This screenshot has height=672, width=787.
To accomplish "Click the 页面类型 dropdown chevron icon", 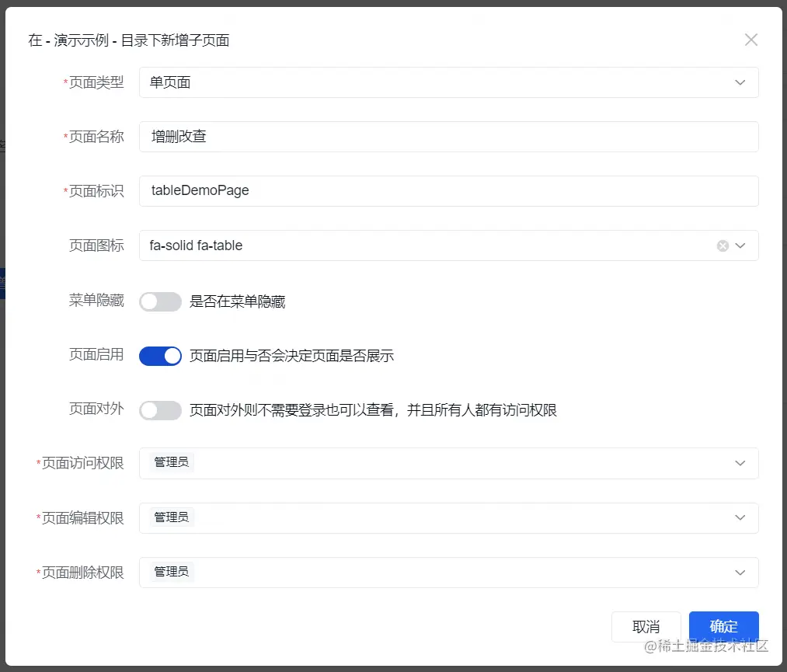I will click(740, 82).
